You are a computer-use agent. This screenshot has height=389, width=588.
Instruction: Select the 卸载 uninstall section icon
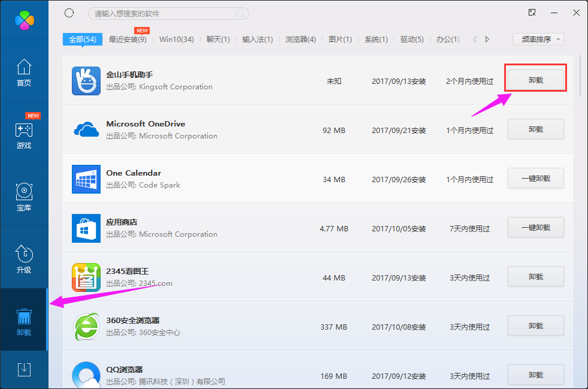pos(24,320)
